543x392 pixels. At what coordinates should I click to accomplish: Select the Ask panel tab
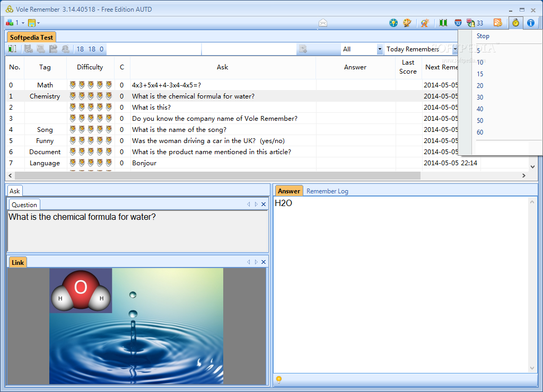point(14,191)
